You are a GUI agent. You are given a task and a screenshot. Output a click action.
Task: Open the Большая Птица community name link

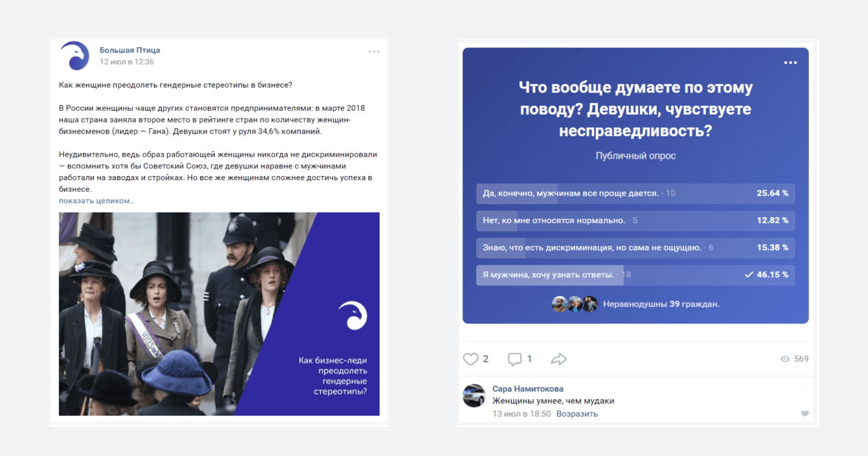coord(130,50)
